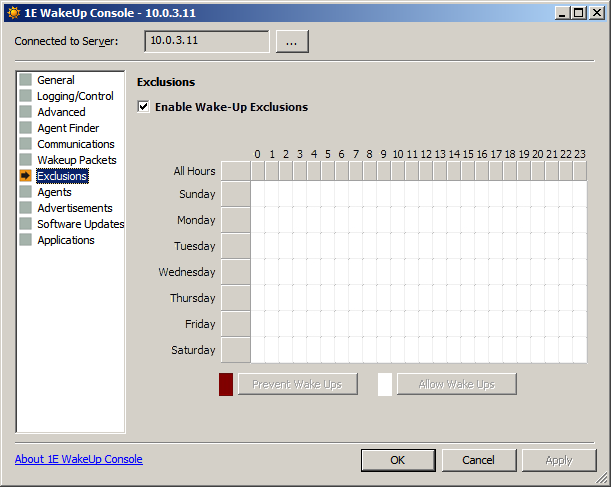
Task: Click the Advertisements square icon
Action: 26,208
